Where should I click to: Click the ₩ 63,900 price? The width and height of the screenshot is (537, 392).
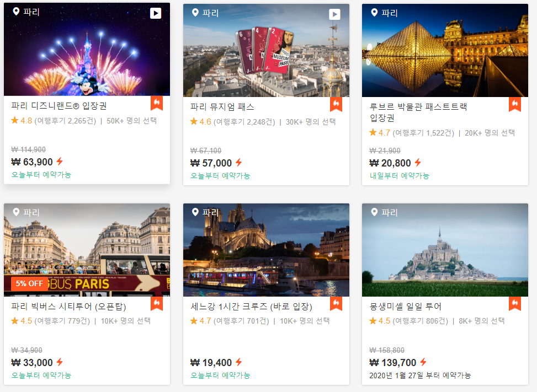(x=32, y=162)
